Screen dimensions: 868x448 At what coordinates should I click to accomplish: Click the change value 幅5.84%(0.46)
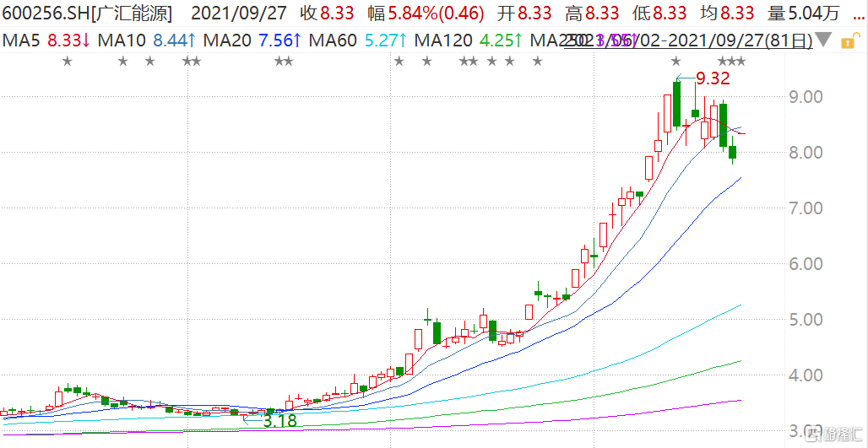coord(426,13)
